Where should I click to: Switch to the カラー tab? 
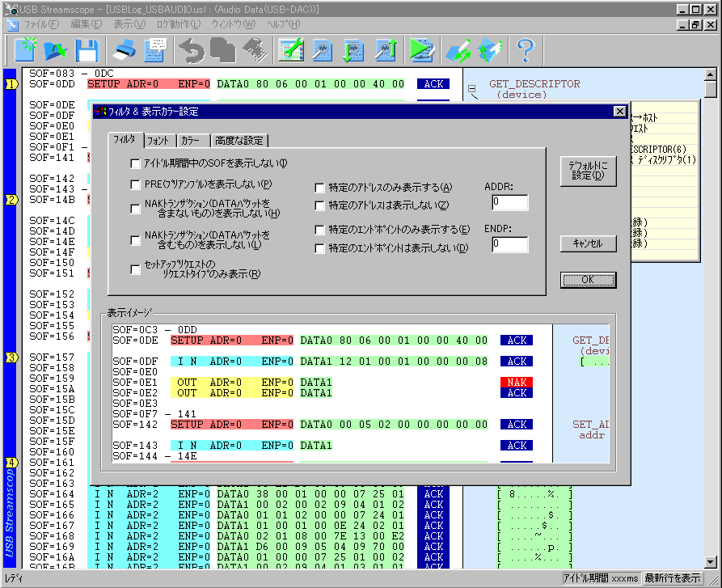click(192, 141)
